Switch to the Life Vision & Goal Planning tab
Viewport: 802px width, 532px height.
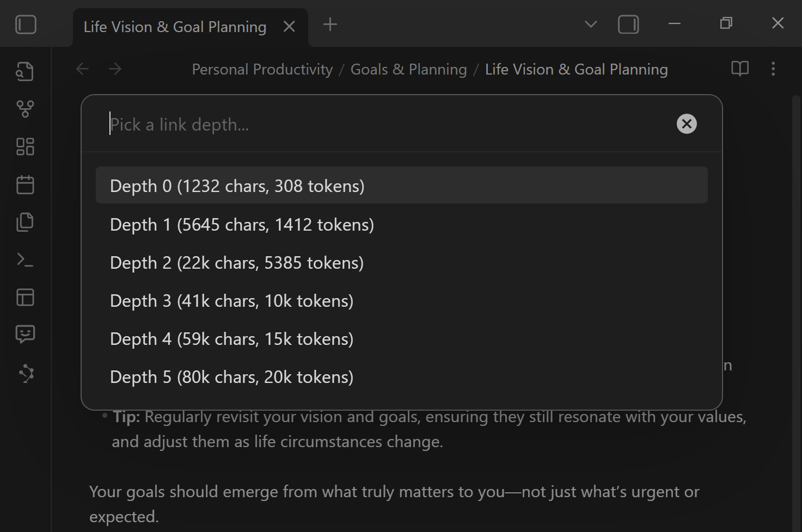[174, 26]
